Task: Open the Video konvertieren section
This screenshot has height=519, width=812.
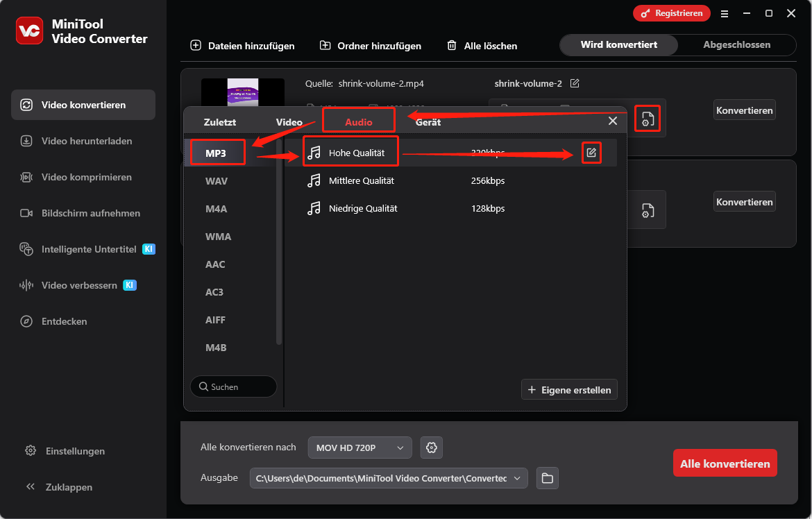Action: pyautogui.click(x=83, y=105)
